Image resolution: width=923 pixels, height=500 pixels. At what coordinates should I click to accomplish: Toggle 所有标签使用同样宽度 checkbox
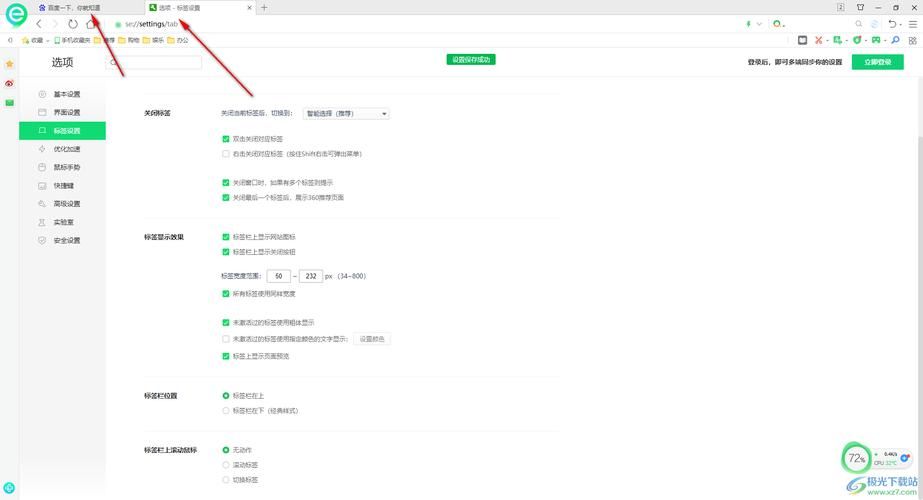pyautogui.click(x=225, y=294)
